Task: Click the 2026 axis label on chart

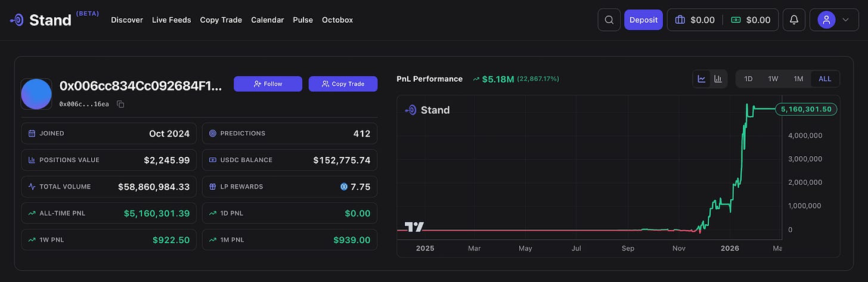Action: (x=729, y=247)
